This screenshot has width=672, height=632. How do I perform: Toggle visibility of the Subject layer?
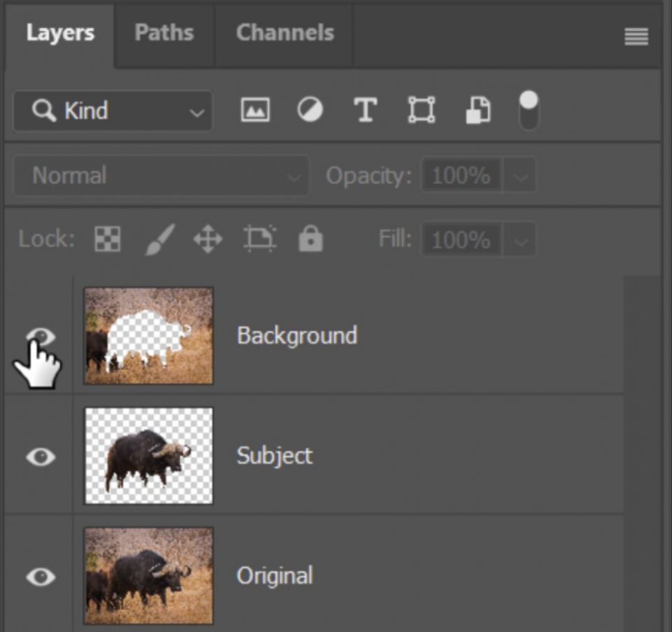tap(39, 456)
